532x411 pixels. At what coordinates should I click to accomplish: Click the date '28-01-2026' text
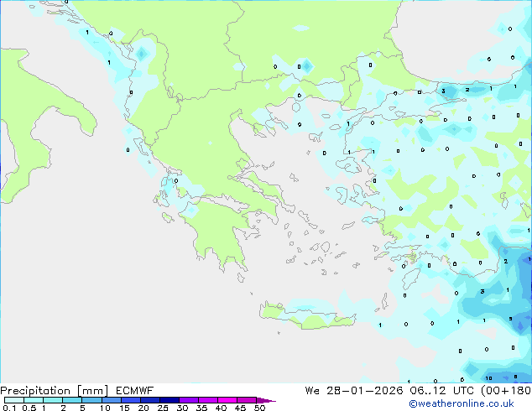click(365, 391)
